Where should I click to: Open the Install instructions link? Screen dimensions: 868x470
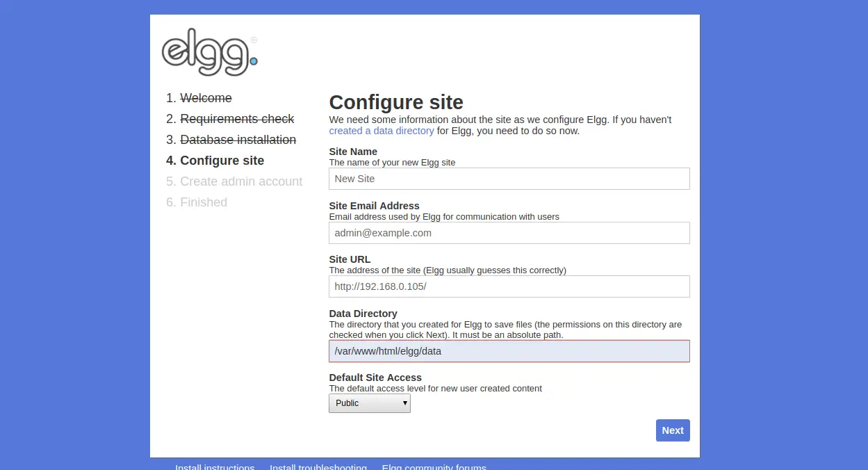tap(215, 467)
